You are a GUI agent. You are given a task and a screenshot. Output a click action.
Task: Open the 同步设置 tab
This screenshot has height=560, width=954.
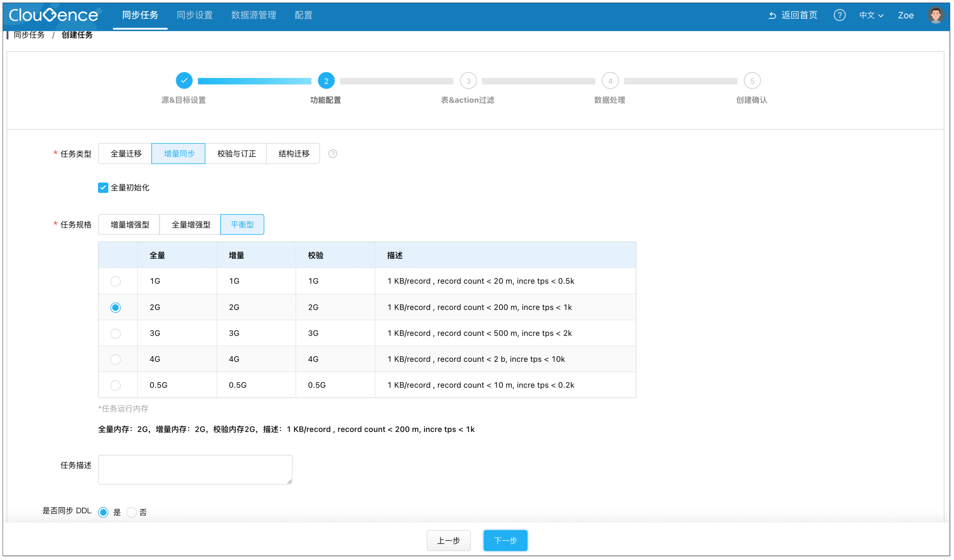195,15
